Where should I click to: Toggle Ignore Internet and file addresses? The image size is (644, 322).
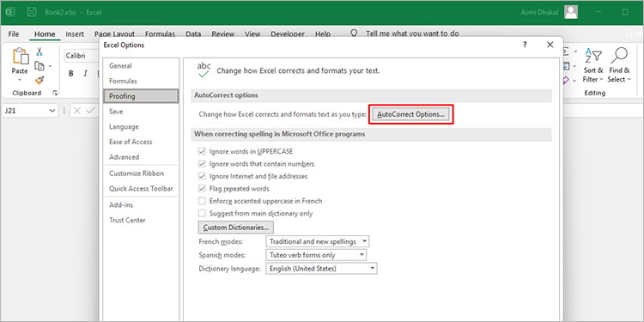click(202, 176)
